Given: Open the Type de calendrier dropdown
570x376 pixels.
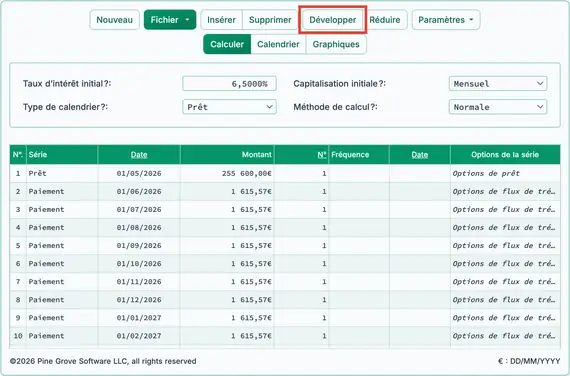Looking at the screenshot, I should click(229, 107).
